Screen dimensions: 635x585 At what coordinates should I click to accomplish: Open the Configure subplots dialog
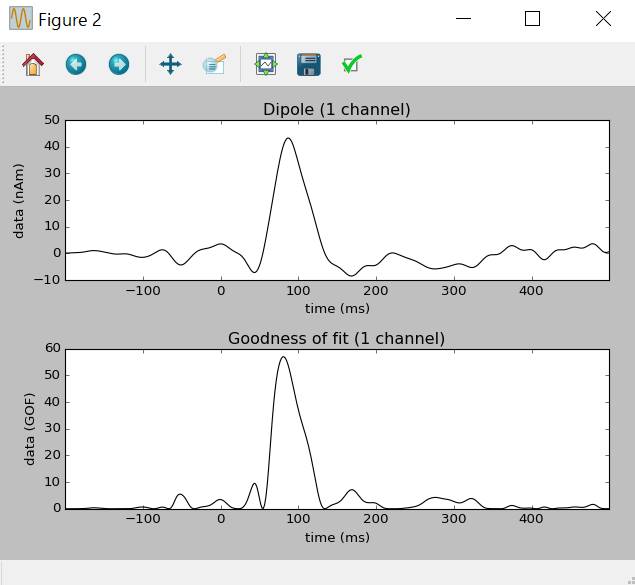click(265, 65)
